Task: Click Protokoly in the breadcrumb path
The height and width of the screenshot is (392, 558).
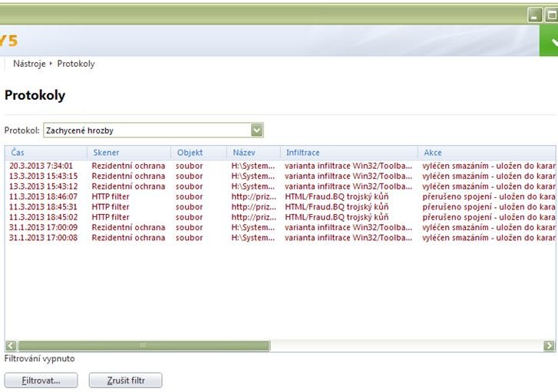Action: click(76, 64)
